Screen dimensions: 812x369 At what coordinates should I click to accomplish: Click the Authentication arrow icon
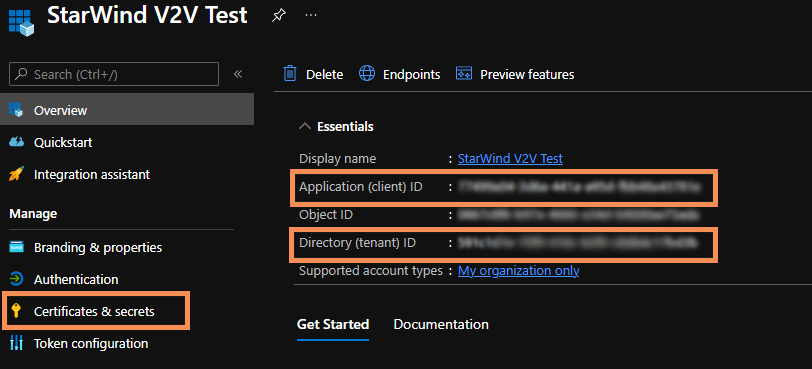click(16, 279)
